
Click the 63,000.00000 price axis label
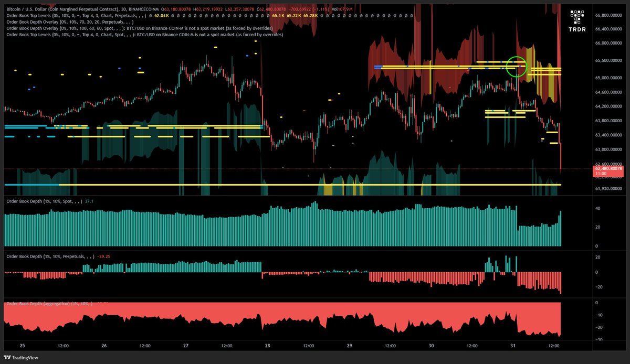pyautogui.click(x=608, y=149)
